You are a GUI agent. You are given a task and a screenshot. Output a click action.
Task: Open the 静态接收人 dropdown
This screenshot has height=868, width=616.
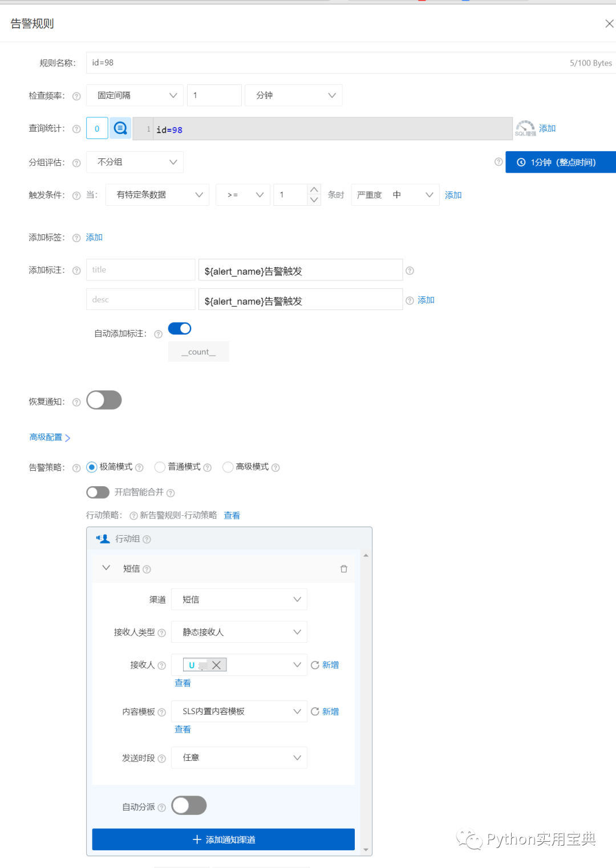[x=240, y=632]
